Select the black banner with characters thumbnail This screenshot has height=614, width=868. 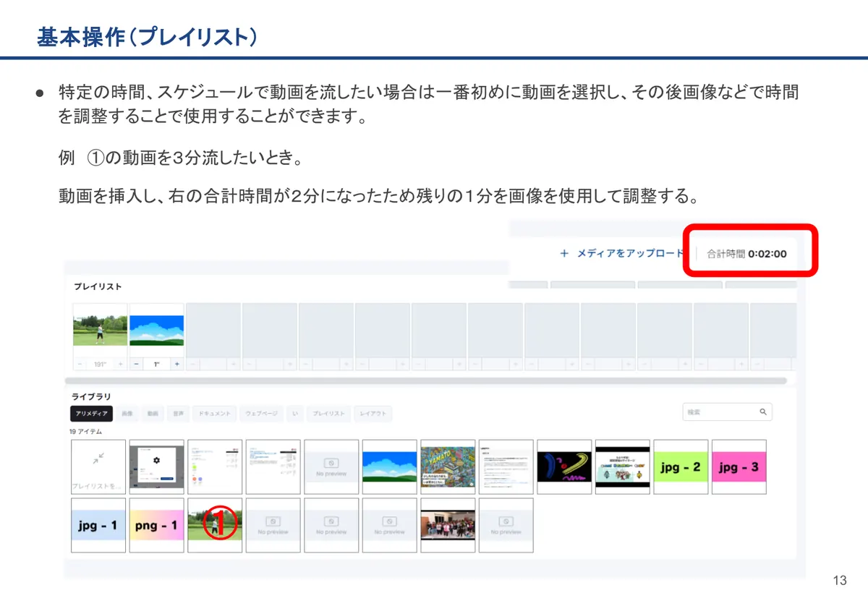tap(622, 466)
